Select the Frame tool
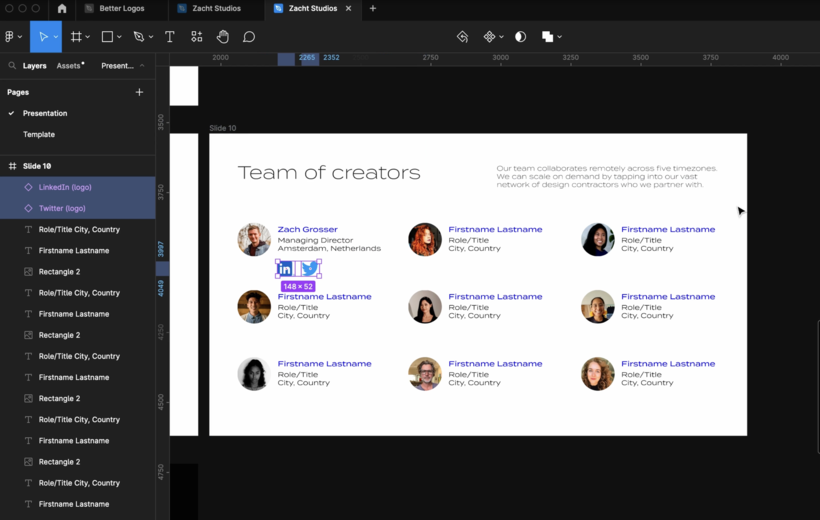The image size is (820, 520). [x=76, y=37]
